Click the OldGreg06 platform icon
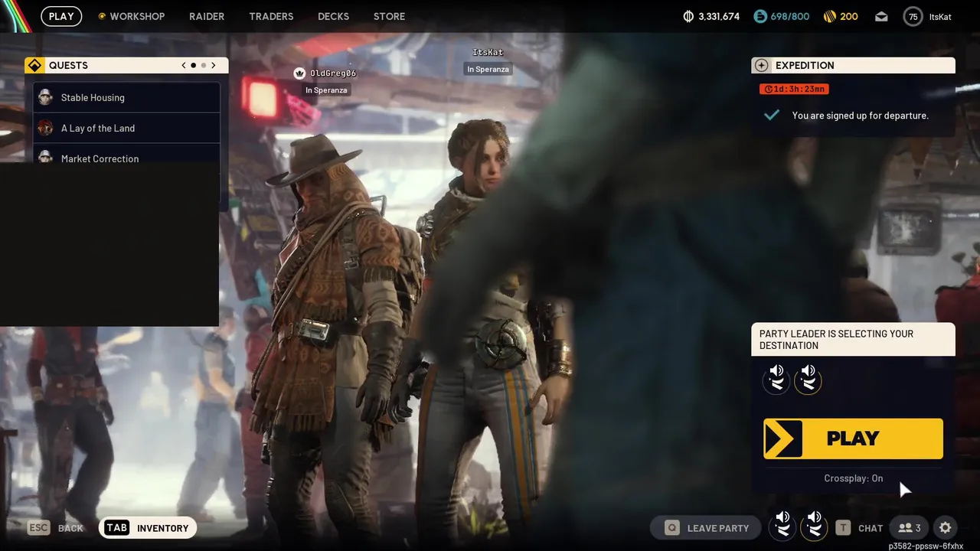 [299, 73]
